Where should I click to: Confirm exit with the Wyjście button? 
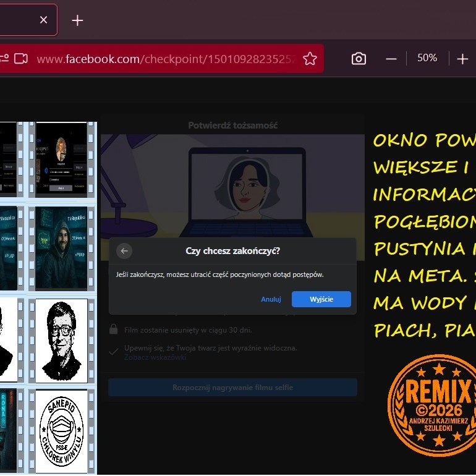tap(321, 299)
